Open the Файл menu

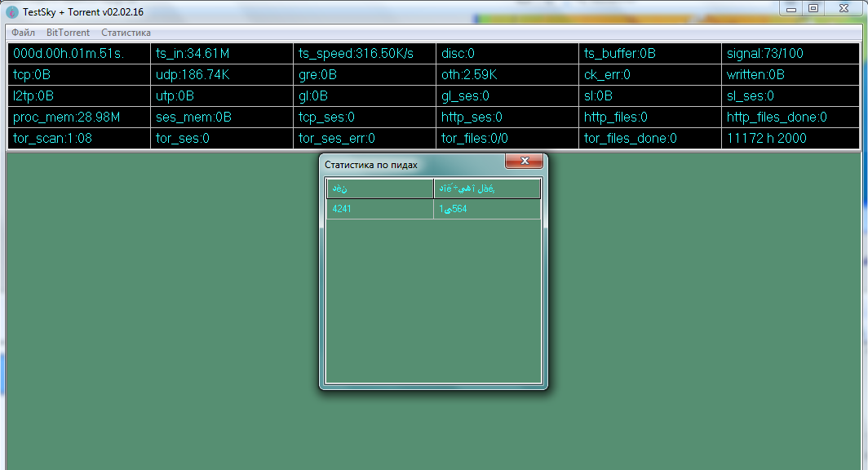pyautogui.click(x=23, y=33)
